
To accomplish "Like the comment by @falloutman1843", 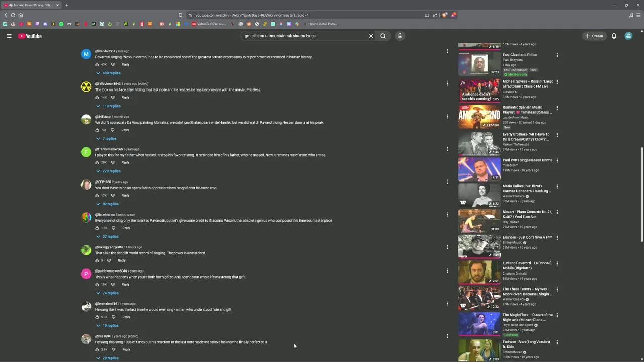I will coord(97,97).
